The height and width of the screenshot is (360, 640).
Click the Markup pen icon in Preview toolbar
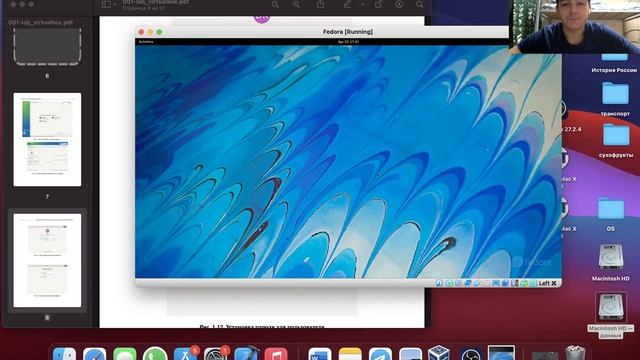click(x=347, y=4)
